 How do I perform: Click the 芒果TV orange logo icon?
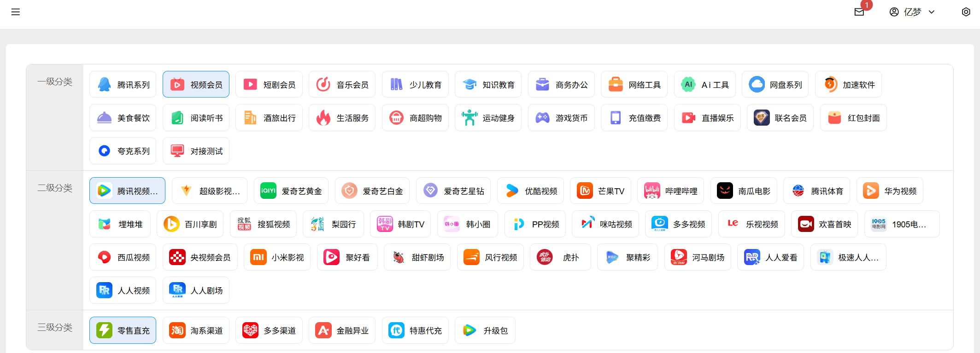585,191
